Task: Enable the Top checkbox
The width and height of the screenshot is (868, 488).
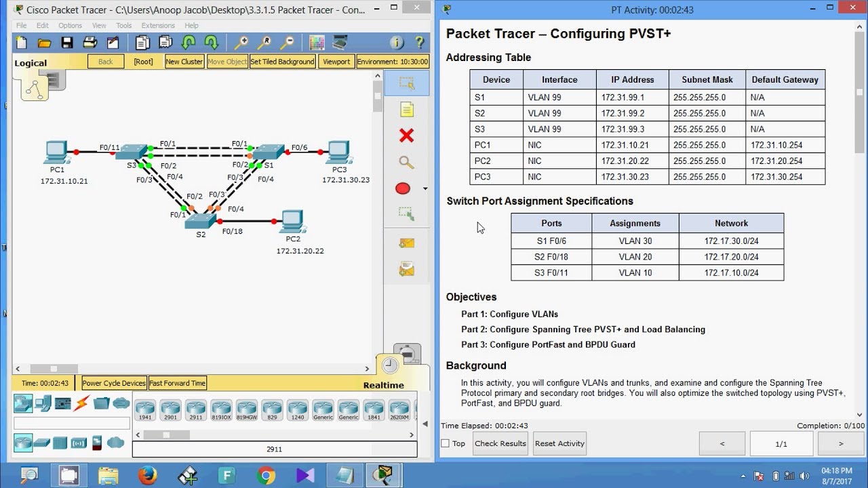Action: tap(446, 443)
